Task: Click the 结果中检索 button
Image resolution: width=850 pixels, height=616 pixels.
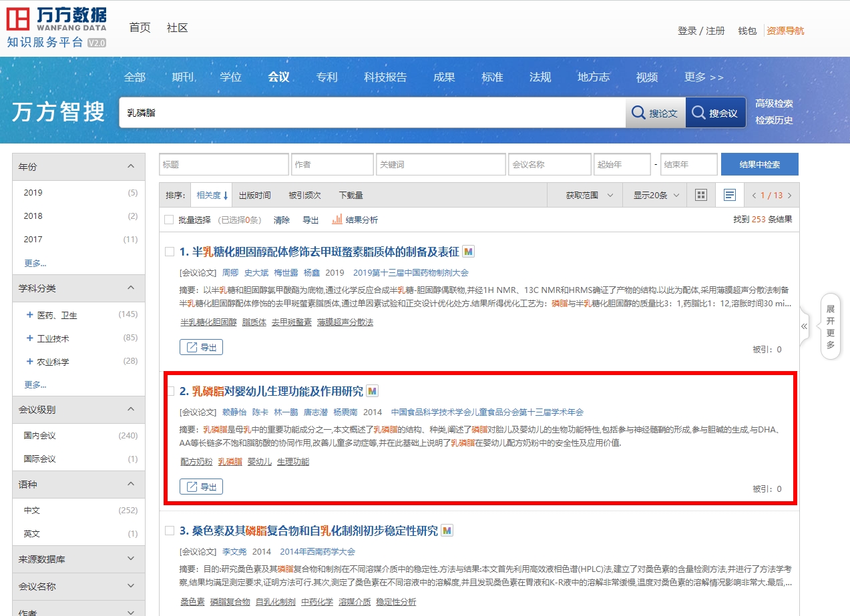Action: (759, 164)
